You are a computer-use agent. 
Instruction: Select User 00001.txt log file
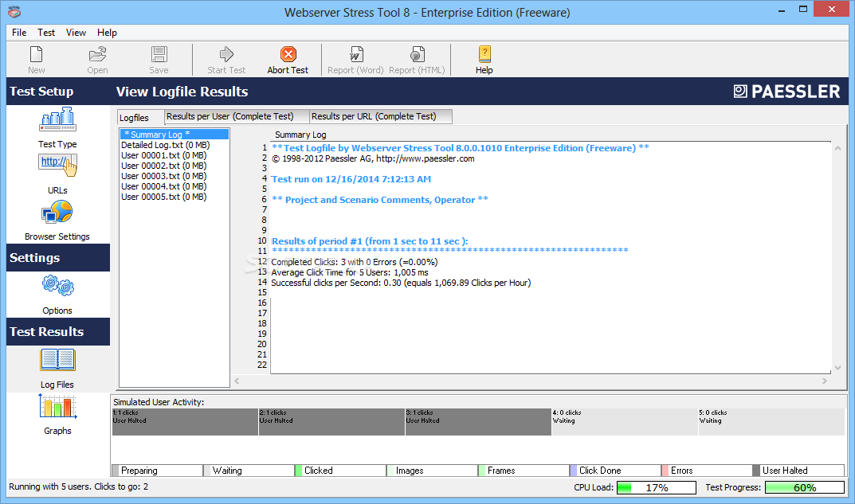pyautogui.click(x=163, y=155)
